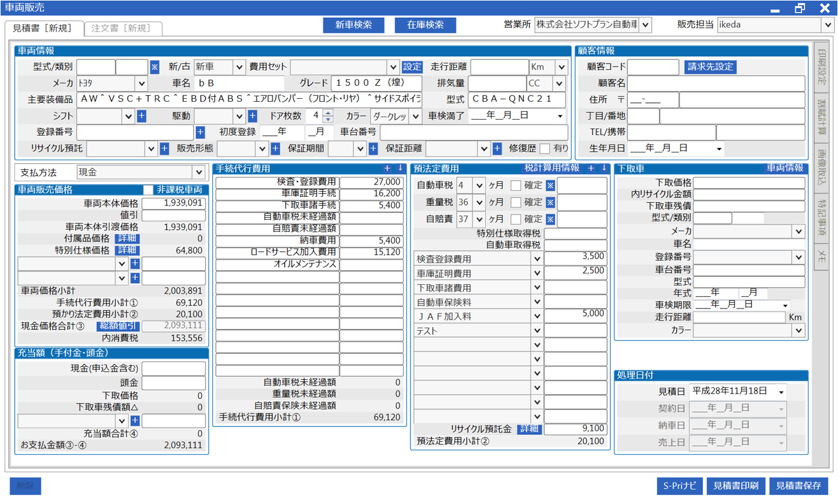The height and width of the screenshot is (504, 838).
Task: Check the 修復歴 有り checkbox
Action: coord(544,149)
